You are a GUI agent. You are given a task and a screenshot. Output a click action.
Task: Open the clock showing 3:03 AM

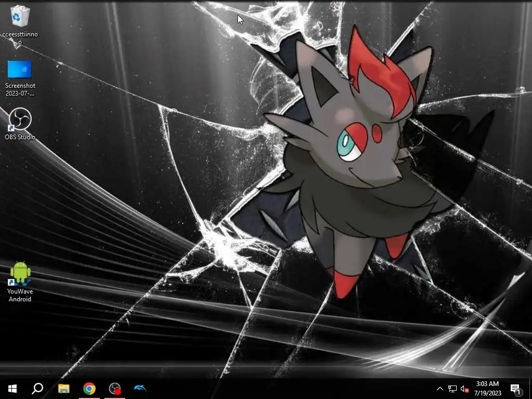pos(487,389)
